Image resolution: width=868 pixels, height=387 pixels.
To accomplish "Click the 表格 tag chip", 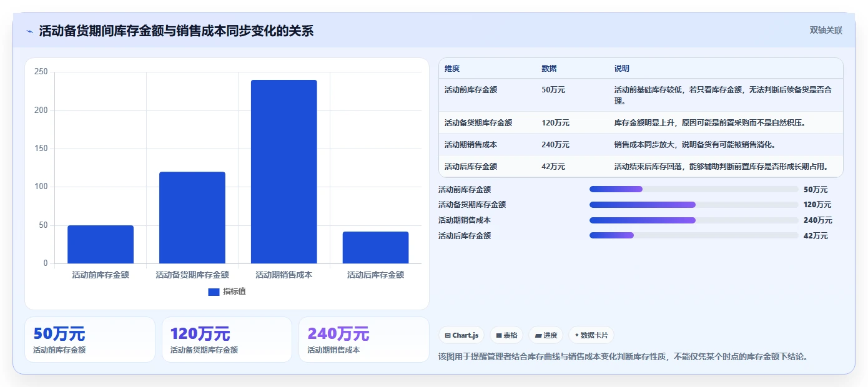I will 506,335.
